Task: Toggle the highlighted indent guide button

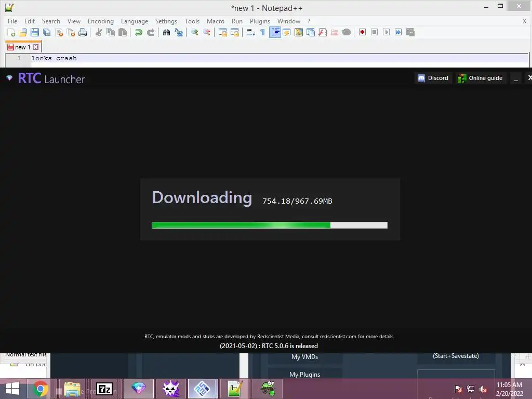Action: point(275,32)
